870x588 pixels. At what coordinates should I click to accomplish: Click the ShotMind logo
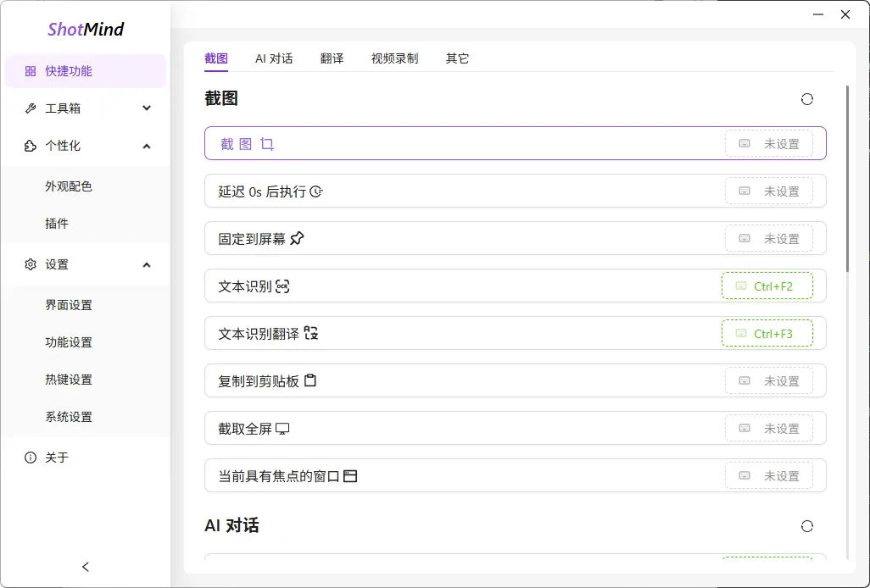[86, 29]
